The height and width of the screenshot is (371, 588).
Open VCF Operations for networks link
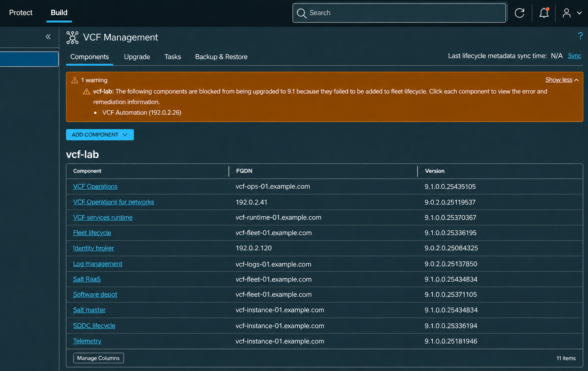(x=114, y=202)
